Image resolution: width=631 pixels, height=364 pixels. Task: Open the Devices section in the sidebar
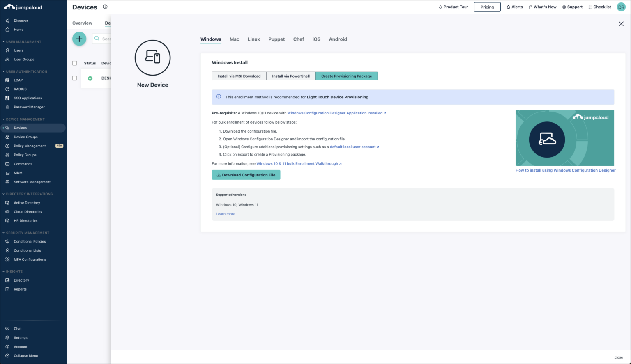(x=20, y=128)
